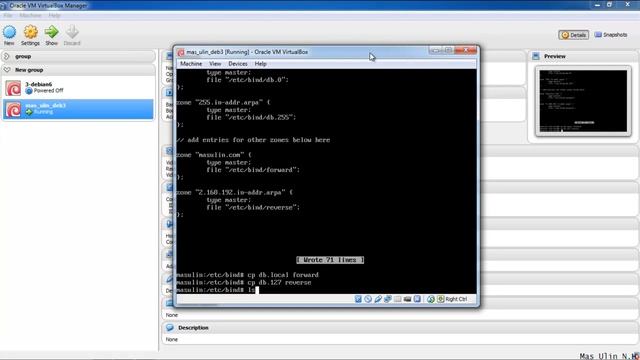
Task: Click the display status icon
Action: 417,299
